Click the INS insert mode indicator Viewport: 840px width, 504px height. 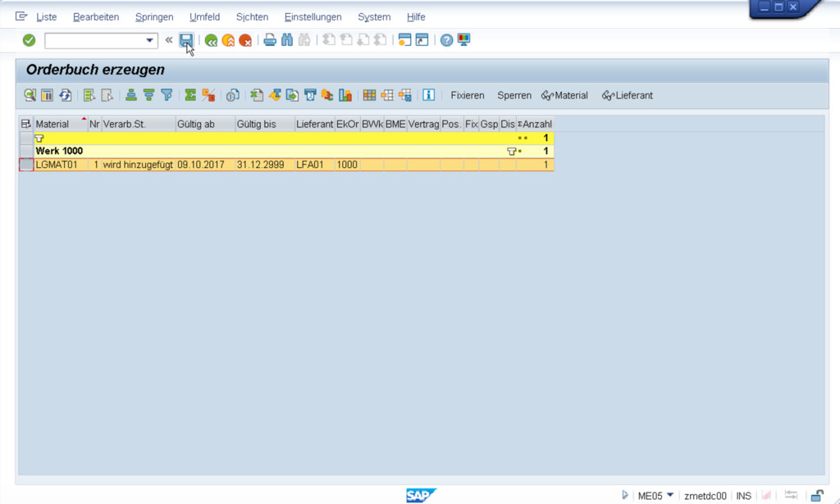click(743, 496)
